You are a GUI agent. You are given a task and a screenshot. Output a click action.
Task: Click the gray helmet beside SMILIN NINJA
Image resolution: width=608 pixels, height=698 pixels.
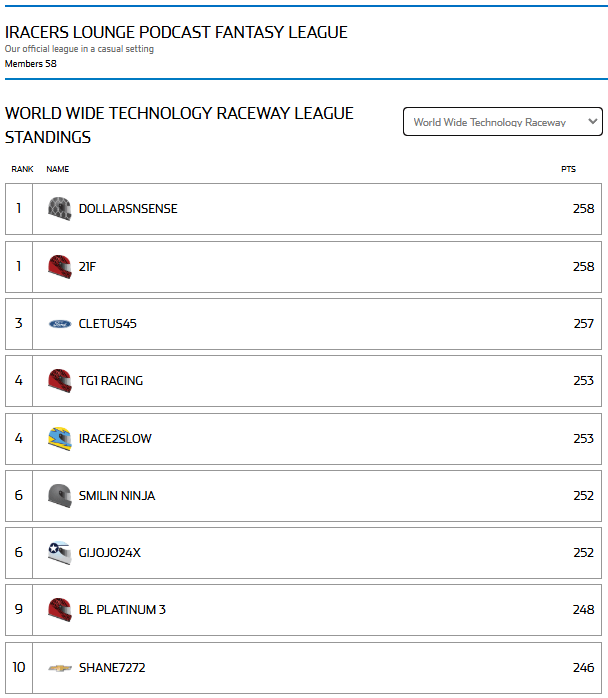point(60,495)
